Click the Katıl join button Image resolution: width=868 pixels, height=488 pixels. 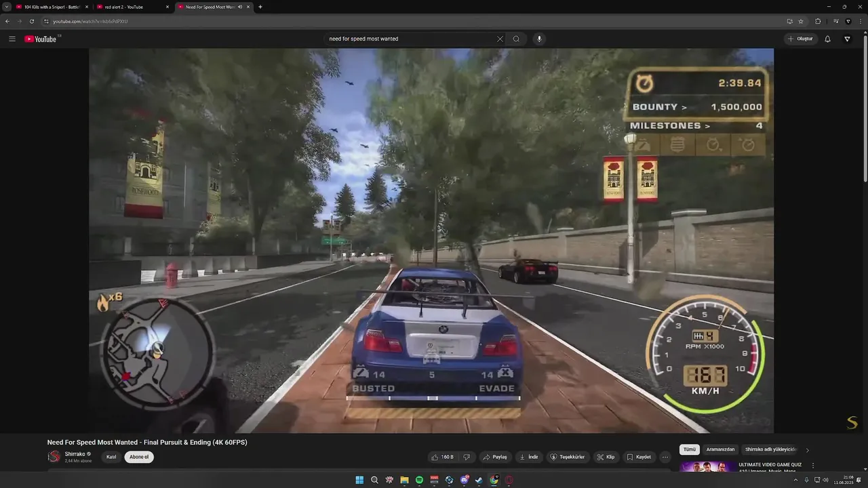[111, 457]
